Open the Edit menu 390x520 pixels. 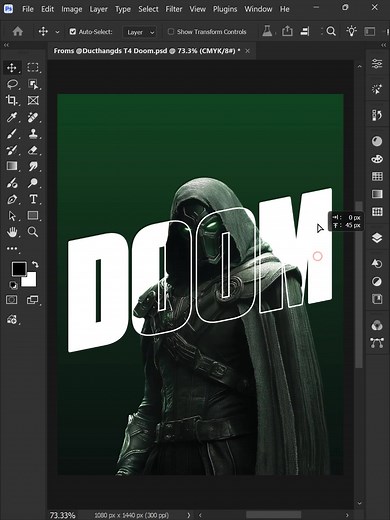tap(47, 9)
